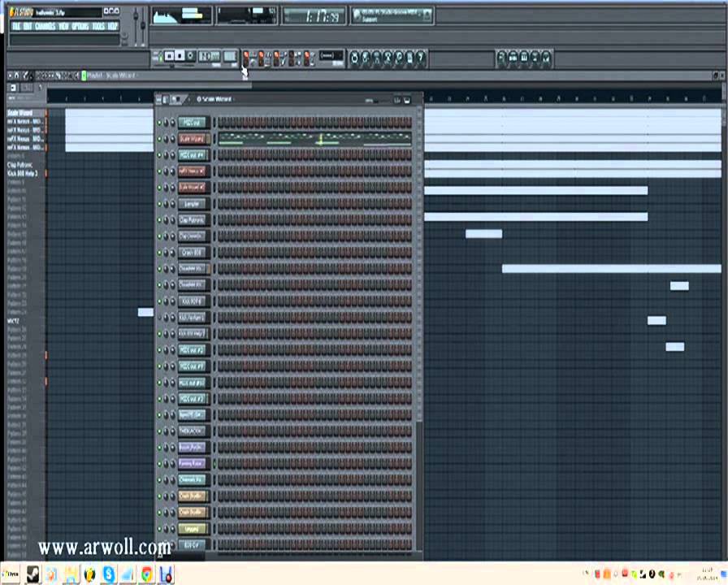Viewport: 728px width, 585px height.
Task: Toggle pattern/song mode switch beside Play
Action: click(x=157, y=57)
